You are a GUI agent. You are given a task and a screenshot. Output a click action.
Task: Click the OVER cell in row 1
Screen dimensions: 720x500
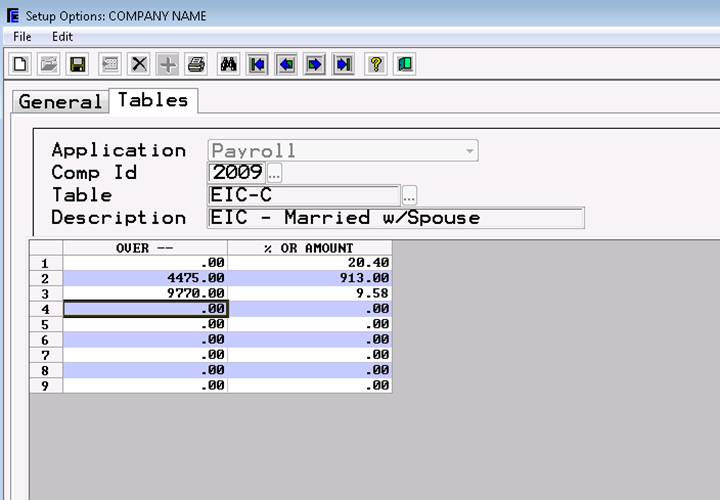point(145,263)
